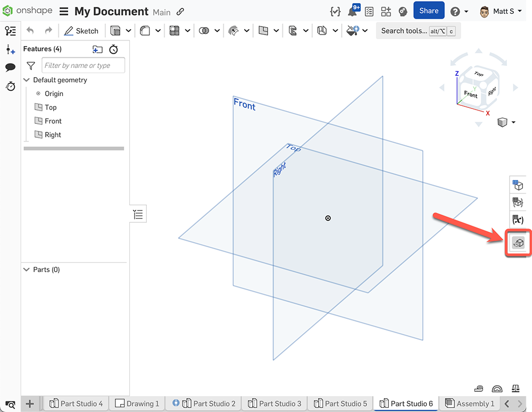532x412 pixels.
Task: Click the Onshape logo
Action: (28, 11)
